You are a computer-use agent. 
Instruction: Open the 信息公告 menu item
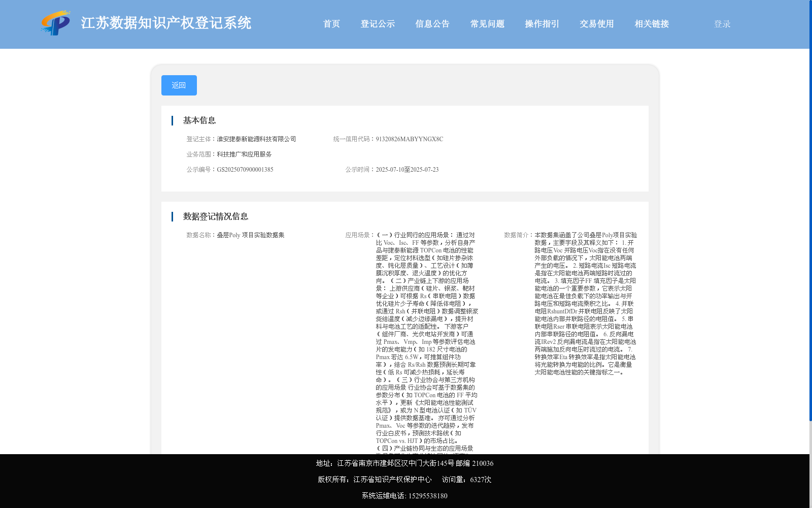coord(432,24)
